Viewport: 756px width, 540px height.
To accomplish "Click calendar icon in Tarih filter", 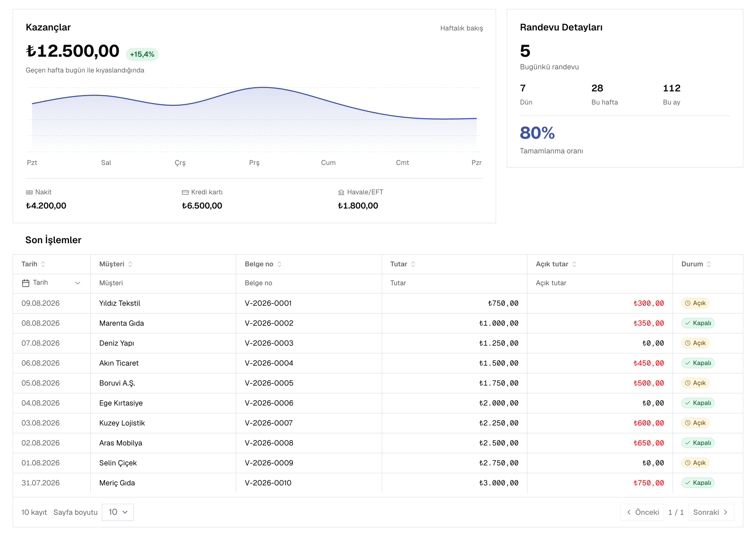I will point(25,283).
